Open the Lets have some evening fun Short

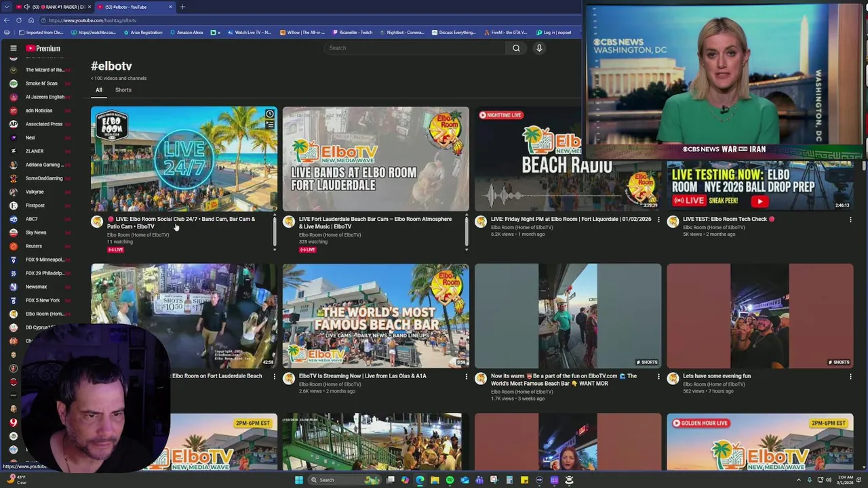click(x=759, y=316)
